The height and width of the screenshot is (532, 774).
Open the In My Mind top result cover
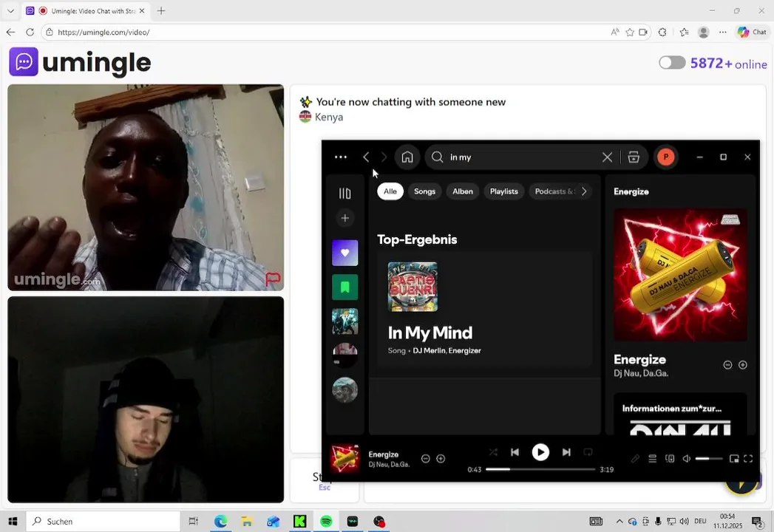point(413,287)
